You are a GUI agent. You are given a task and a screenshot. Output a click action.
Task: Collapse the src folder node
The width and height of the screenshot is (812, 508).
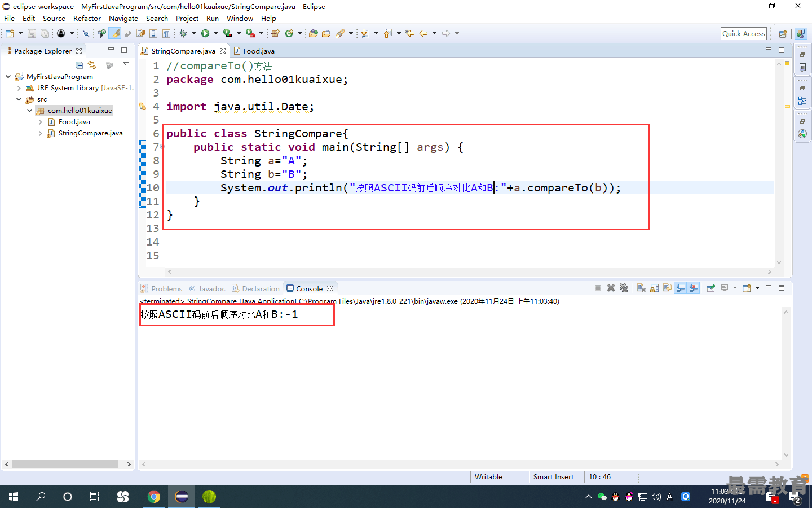(x=19, y=99)
